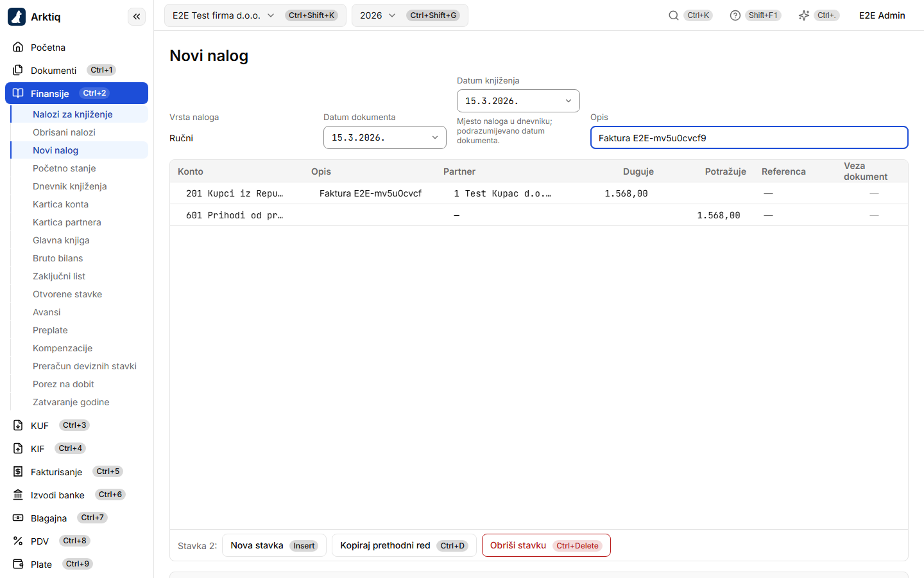Click the KIF document icon
Viewport: 924px width, 578px height.
(18, 448)
